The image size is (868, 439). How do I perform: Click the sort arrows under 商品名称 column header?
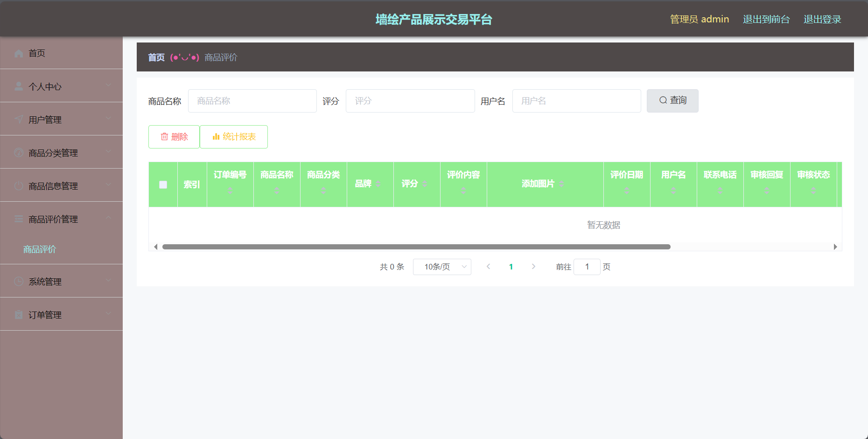pyautogui.click(x=277, y=191)
